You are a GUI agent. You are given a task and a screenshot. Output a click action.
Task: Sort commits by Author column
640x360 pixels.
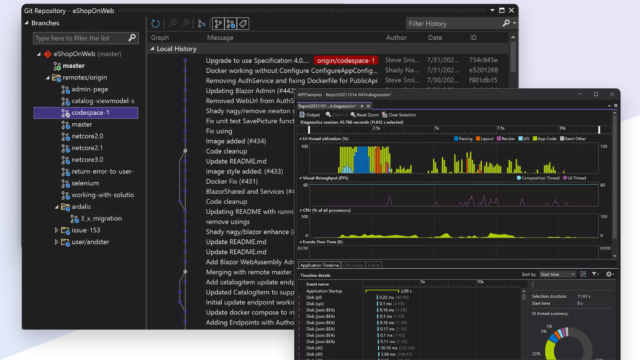click(396, 38)
